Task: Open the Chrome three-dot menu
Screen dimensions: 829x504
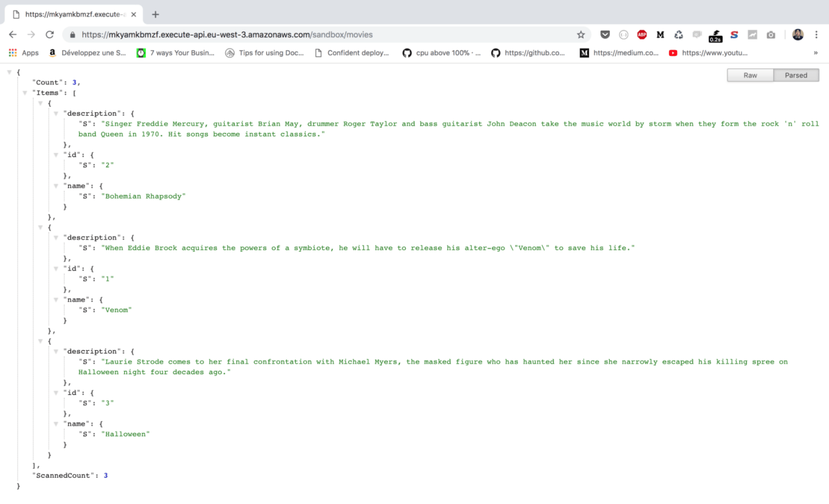Action: [x=816, y=35]
